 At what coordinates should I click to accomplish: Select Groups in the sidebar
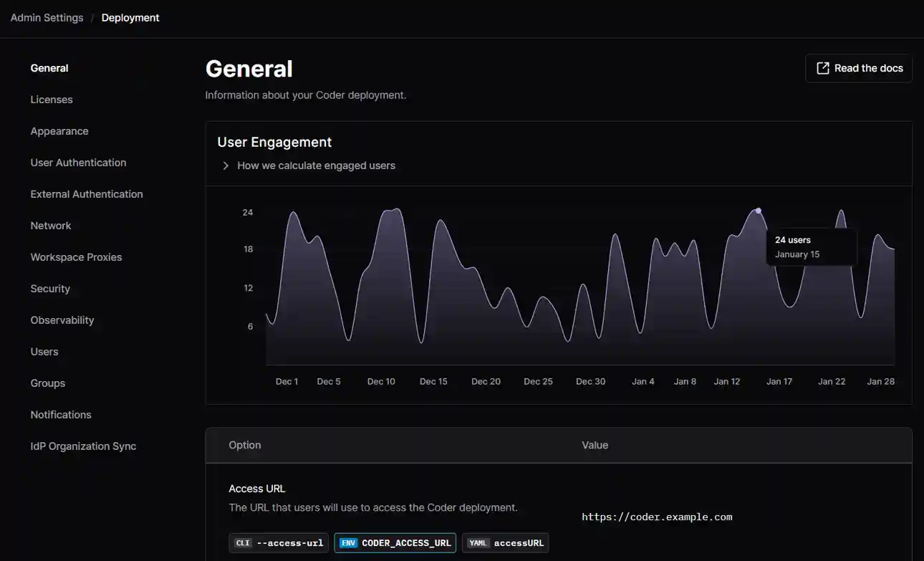(47, 383)
